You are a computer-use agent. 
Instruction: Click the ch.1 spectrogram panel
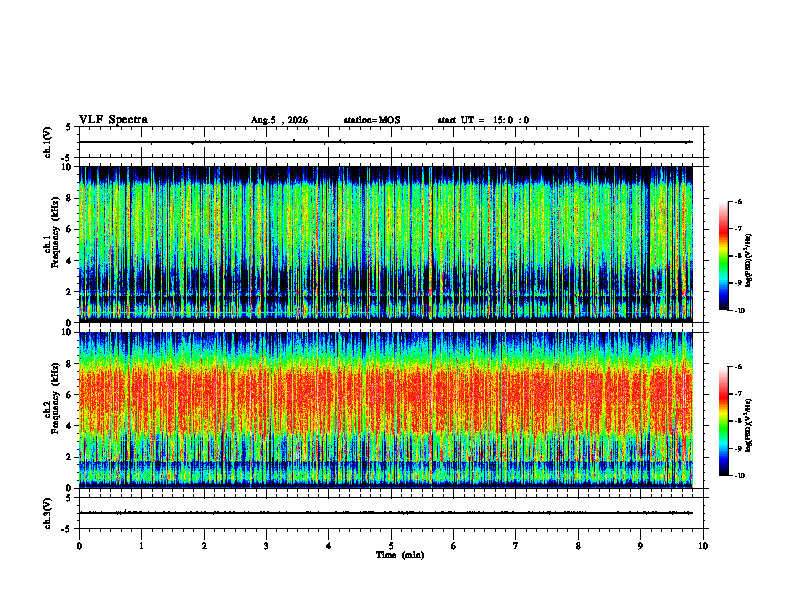point(386,244)
